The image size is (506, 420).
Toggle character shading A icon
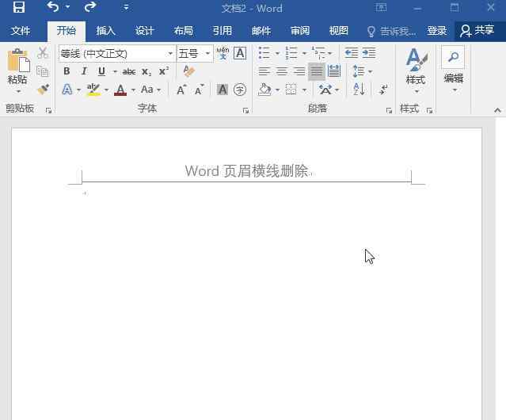click(223, 90)
